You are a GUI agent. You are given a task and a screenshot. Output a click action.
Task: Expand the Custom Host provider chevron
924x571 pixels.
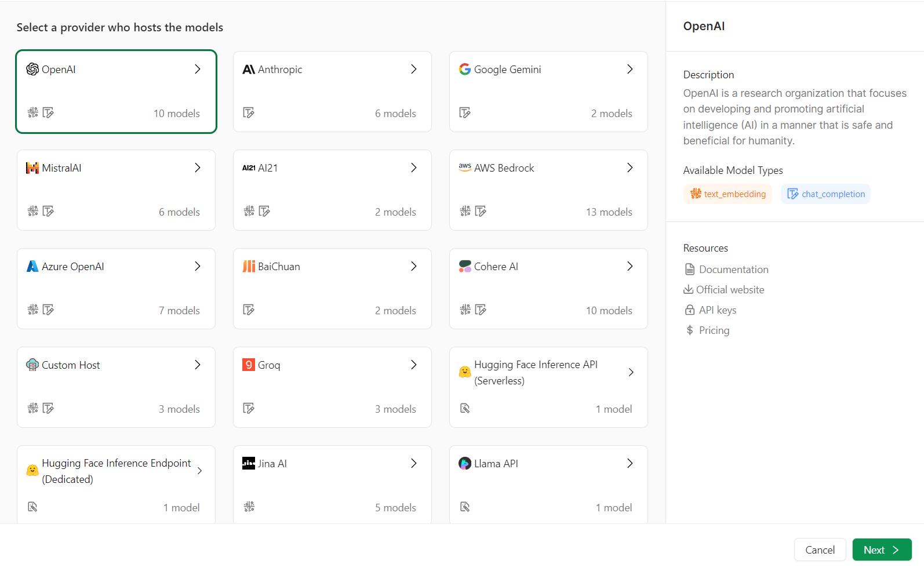[198, 365]
